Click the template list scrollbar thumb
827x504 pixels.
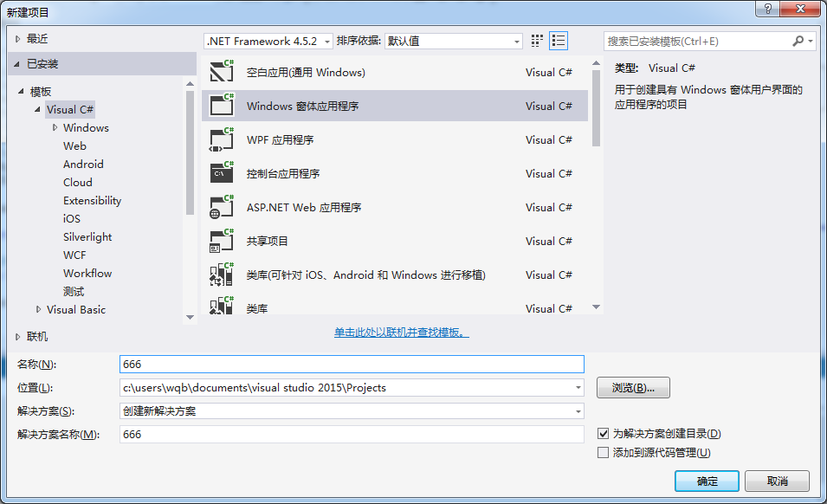596,108
